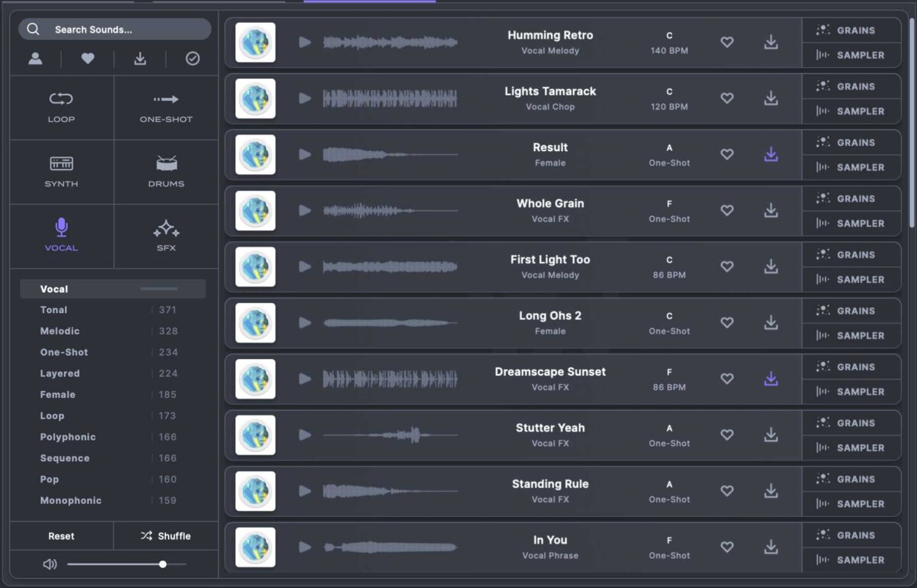Play the "Result" sample

[x=304, y=154]
